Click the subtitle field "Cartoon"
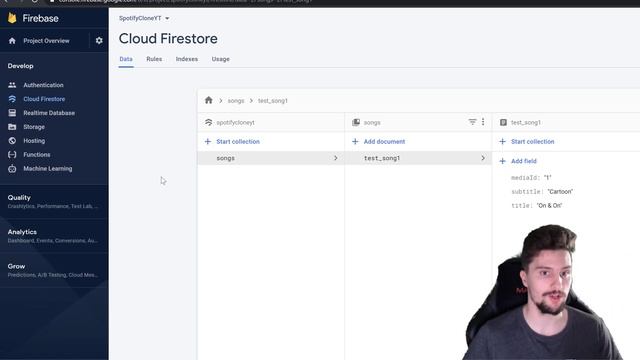 tap(560, 191)
